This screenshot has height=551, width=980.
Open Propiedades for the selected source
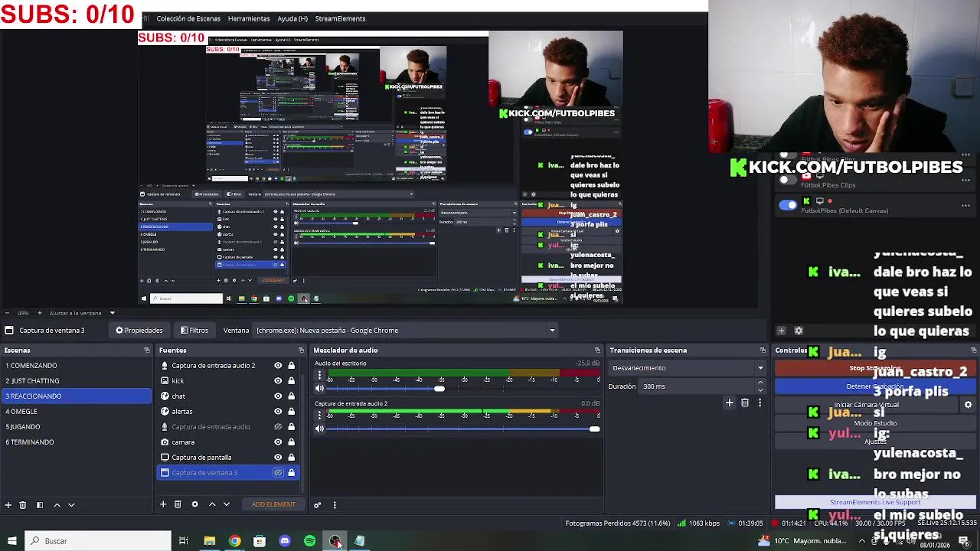point(139,331)
